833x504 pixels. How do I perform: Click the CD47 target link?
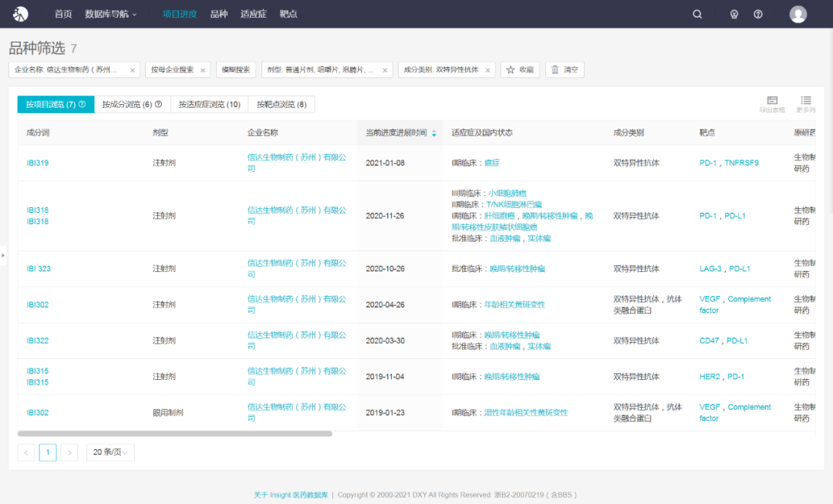(710, 341)
